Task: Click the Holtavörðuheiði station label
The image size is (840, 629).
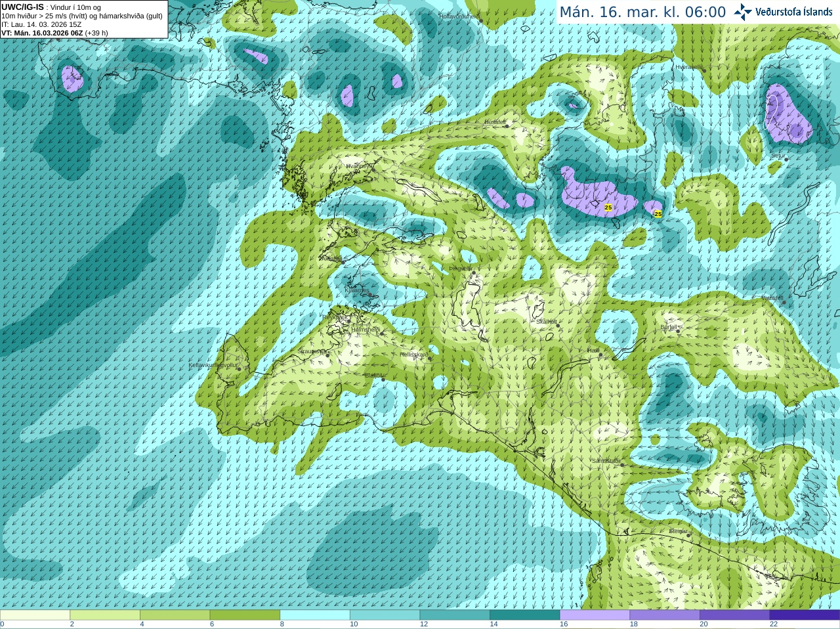Action: coord(459,16)
